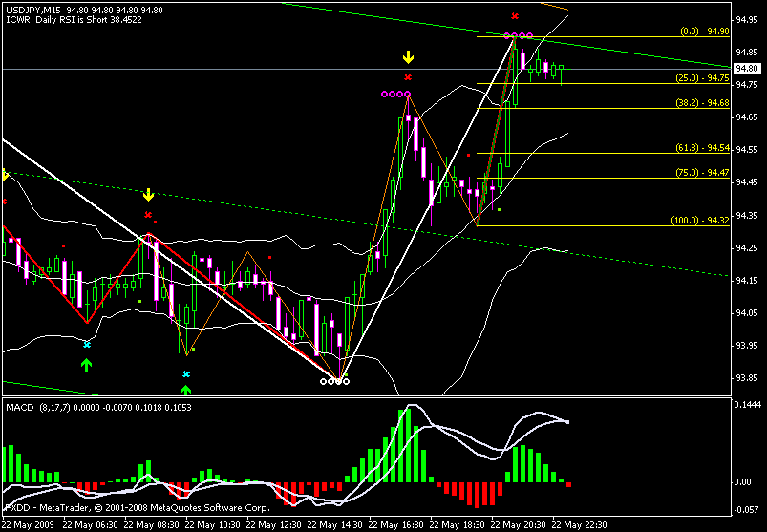Click the 94.05 price axis label
Viewport: 767px width, 532px height.
pyautogui.click(x=746, y=313)
